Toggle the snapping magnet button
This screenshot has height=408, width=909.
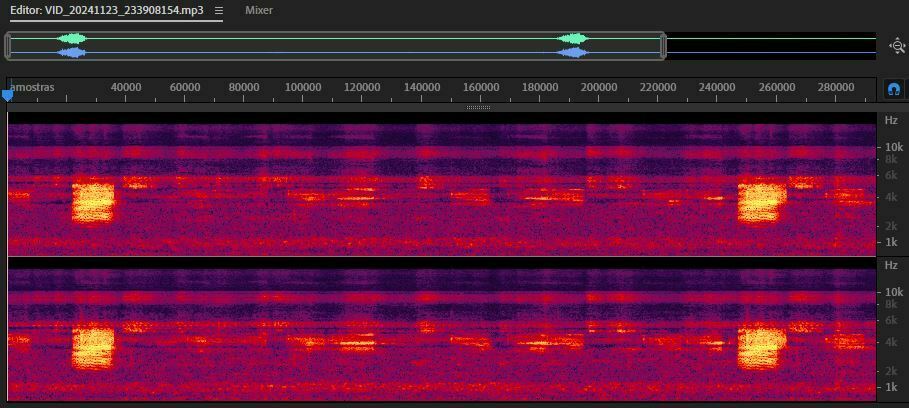[x=894, y=89]
